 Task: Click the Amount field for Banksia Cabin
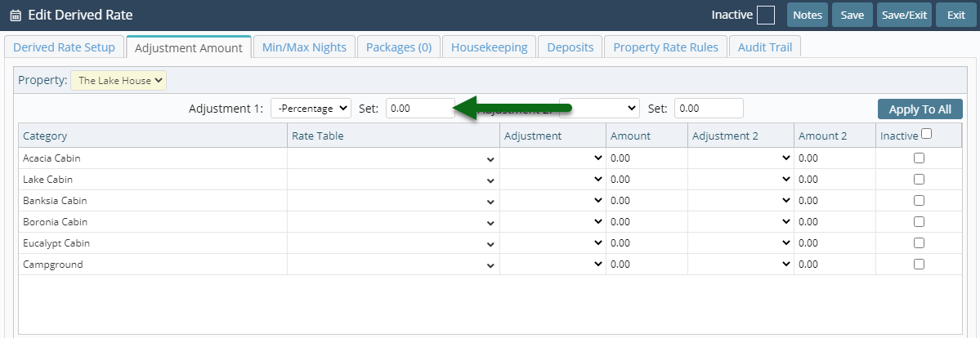647,201
